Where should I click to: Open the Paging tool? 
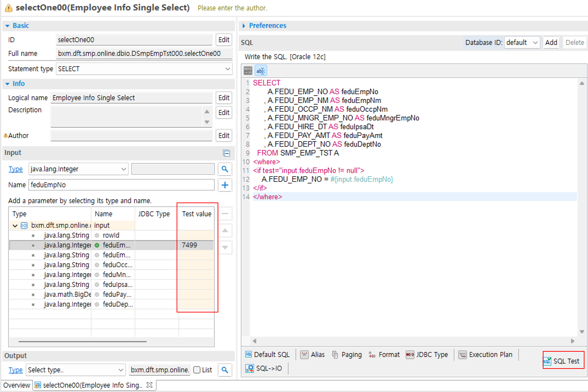click(347, 354)
